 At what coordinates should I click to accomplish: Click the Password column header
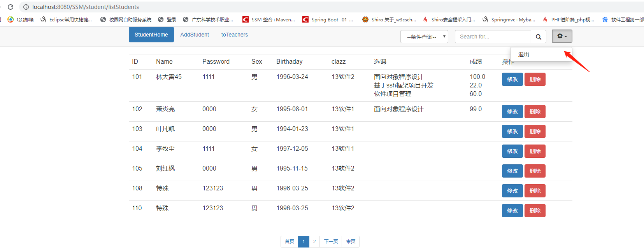(x=216, y=62)
